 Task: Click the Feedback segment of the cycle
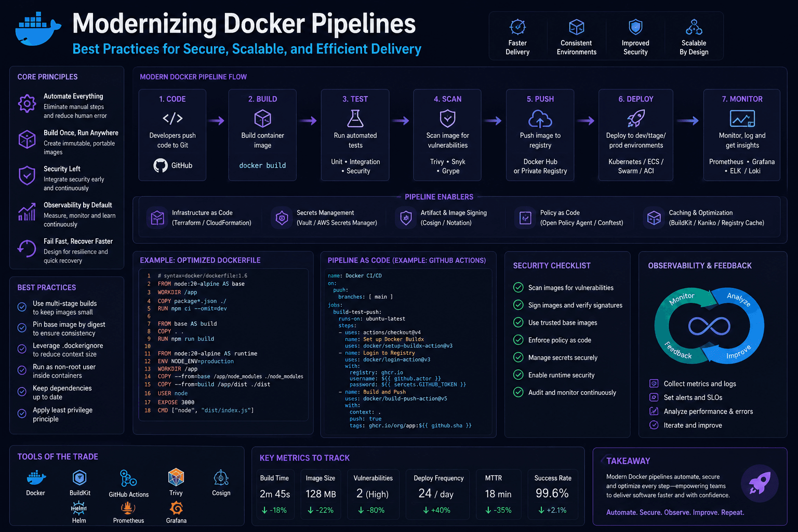(x=677, y=351)
